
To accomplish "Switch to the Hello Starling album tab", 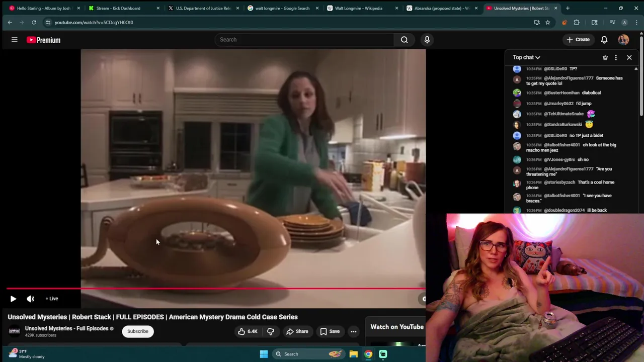I will click(44, 8).
